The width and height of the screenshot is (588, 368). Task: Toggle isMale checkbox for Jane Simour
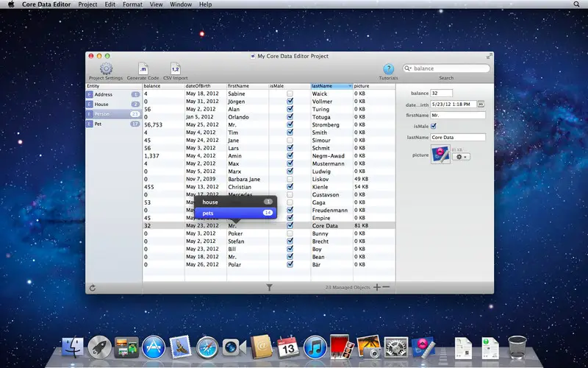click(290, 140)
